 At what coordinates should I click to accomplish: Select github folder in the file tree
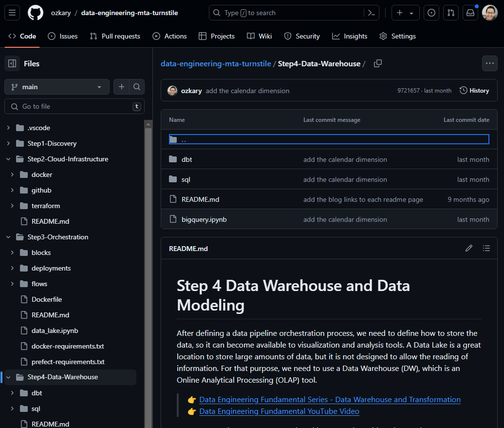pyautogui.click(x=41, y=190)
